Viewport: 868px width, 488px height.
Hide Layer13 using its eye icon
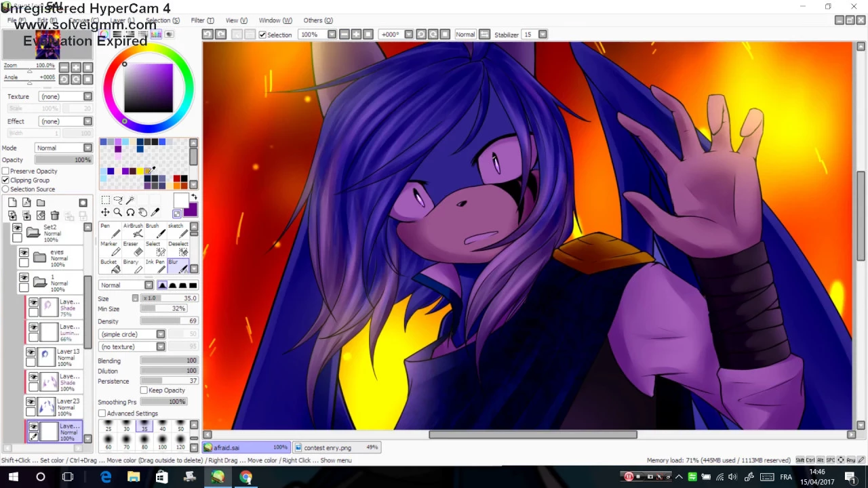point(31,352)
